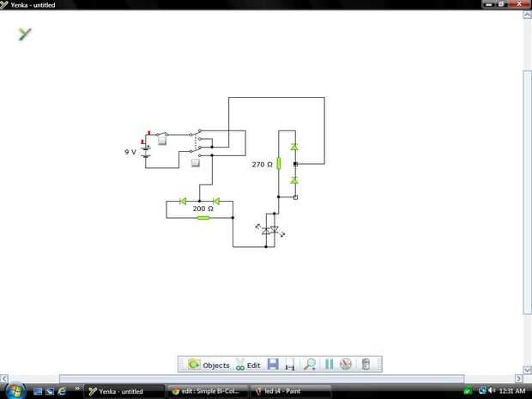
Task: Click the horizontal scrollbar left arrow
Action: point(3,378)
